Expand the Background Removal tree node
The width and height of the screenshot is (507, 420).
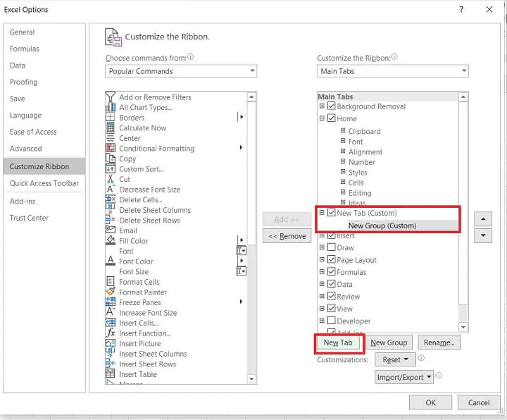[x=322, y=106]
